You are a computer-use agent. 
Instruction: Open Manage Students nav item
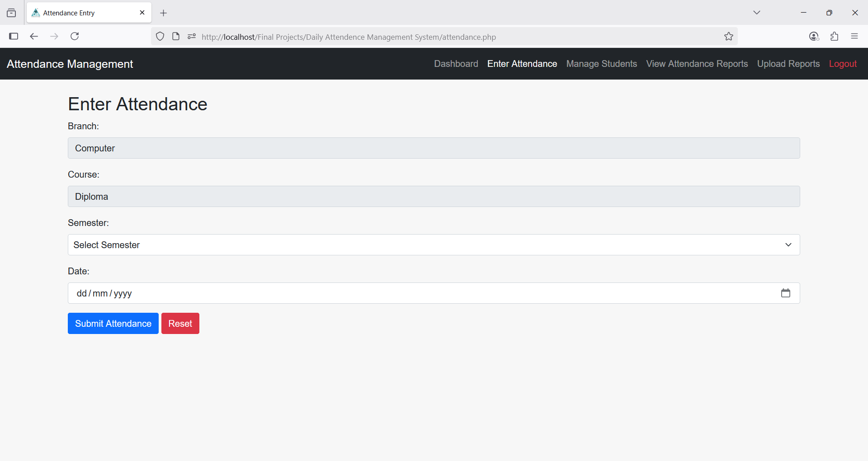click(601, 64)
